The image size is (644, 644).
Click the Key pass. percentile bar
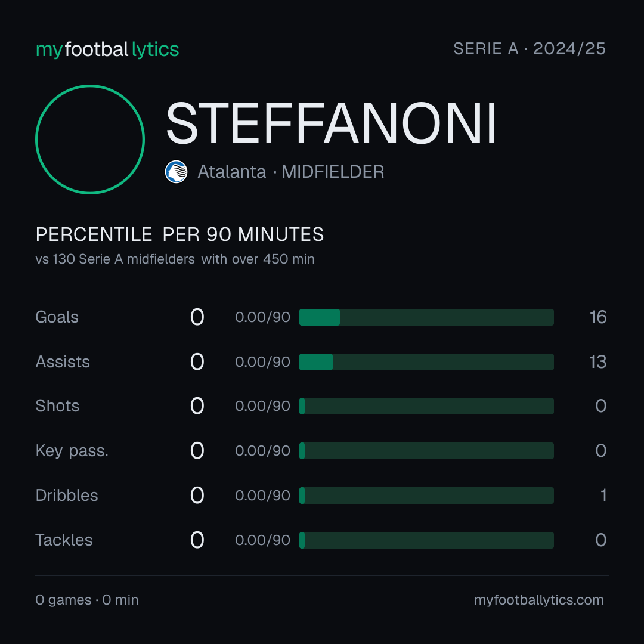[426, 451]
